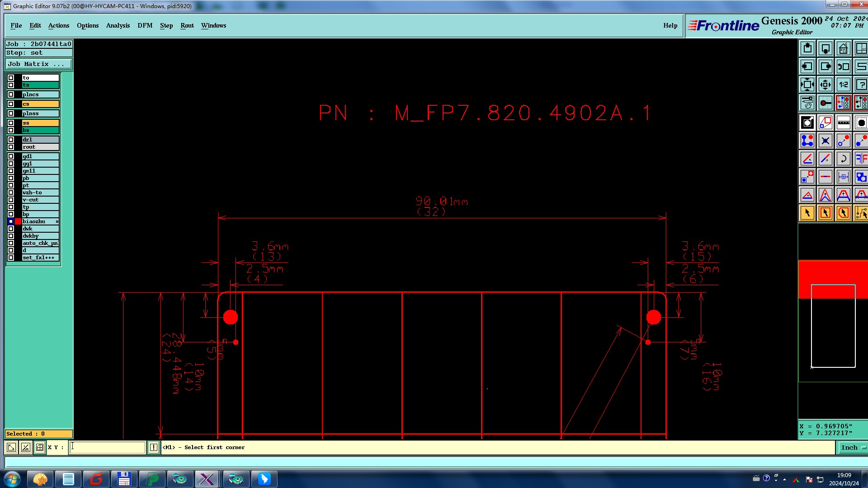The image size is (868, 488).
Task: Open the Analysis menu
Action: [118, 25]
